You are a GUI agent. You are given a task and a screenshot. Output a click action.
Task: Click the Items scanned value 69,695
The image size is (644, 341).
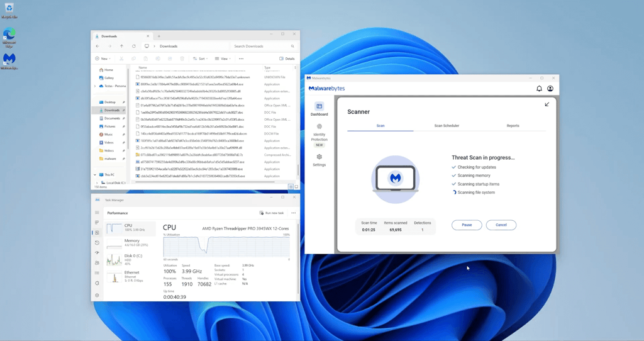[x=395, y=230]
